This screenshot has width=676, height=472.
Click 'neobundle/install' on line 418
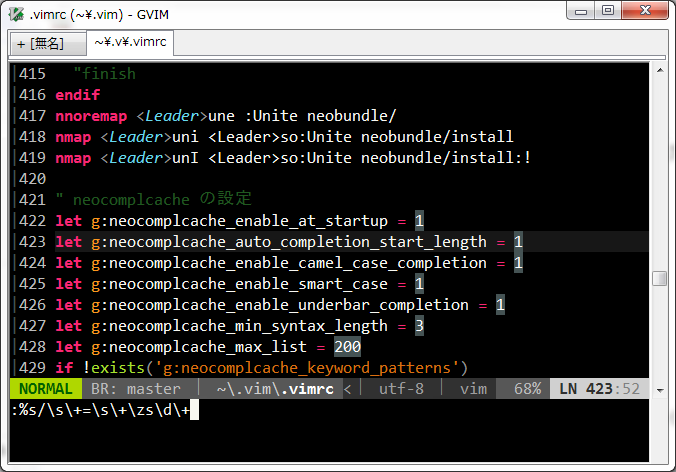coord(437,137)
